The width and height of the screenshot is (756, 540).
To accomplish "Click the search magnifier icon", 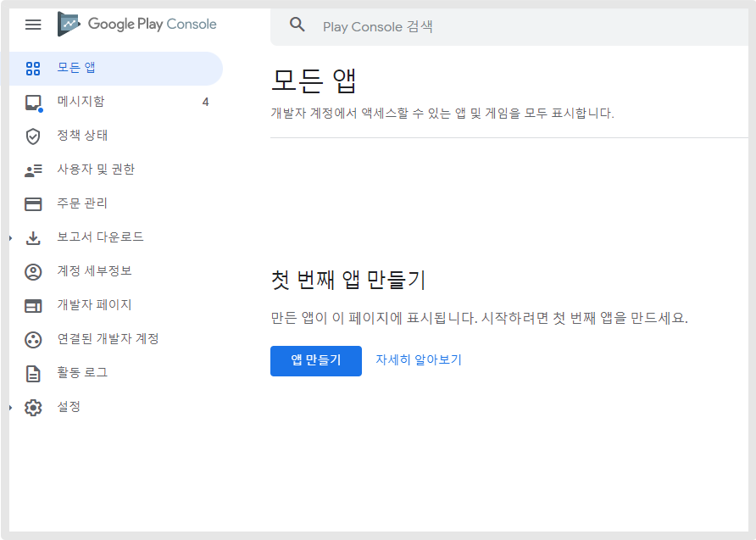I will coord(297,25).
